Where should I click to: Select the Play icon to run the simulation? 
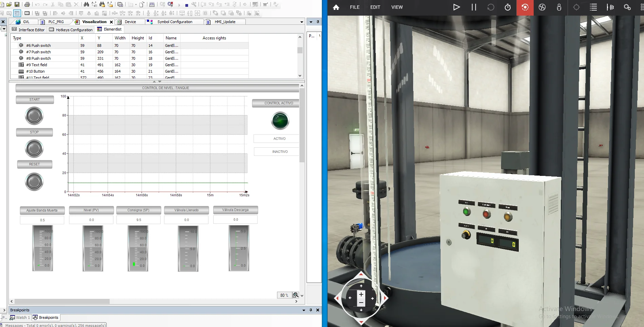coord(457,7)
